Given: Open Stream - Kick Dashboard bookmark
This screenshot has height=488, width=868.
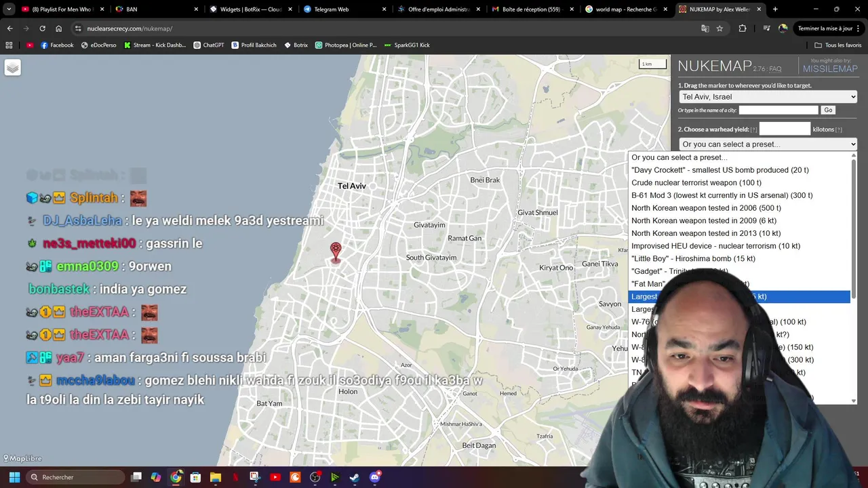Looking at the screenshot, I should pyautogui.click(x=155, y=45).
